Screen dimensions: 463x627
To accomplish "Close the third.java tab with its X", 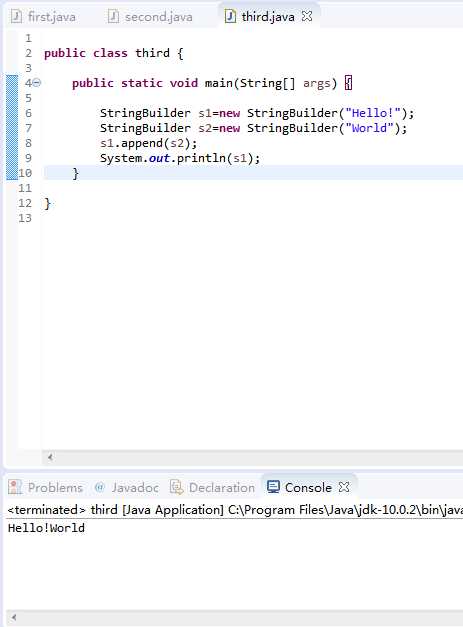I will tap(307, 16).
